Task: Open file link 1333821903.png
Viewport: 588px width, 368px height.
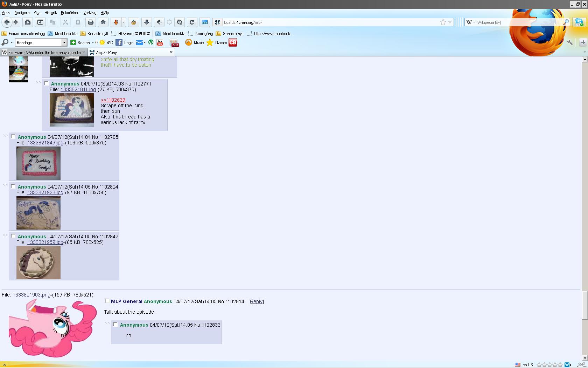Action: point(31,295)
